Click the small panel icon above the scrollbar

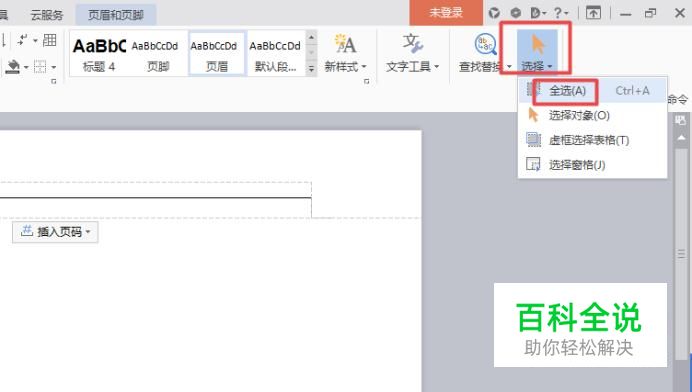pyautogui.click(x=681, y=120)
